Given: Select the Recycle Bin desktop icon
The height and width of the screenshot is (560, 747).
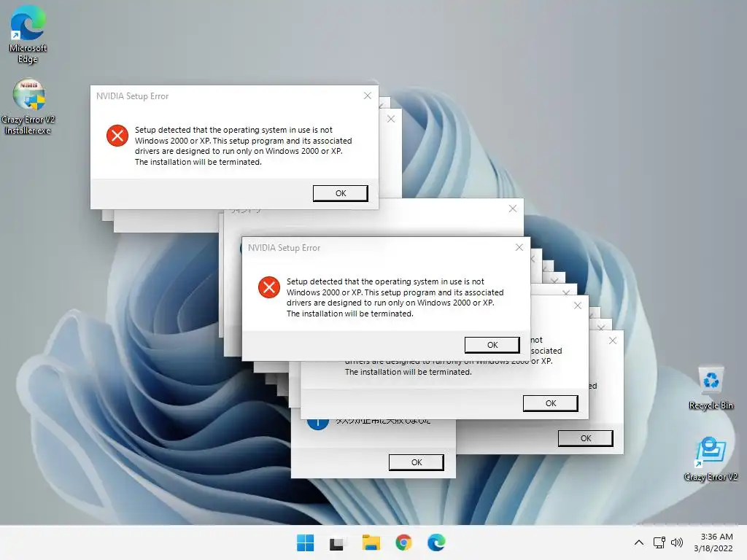Looking at the screenshot, I should 711,388.
